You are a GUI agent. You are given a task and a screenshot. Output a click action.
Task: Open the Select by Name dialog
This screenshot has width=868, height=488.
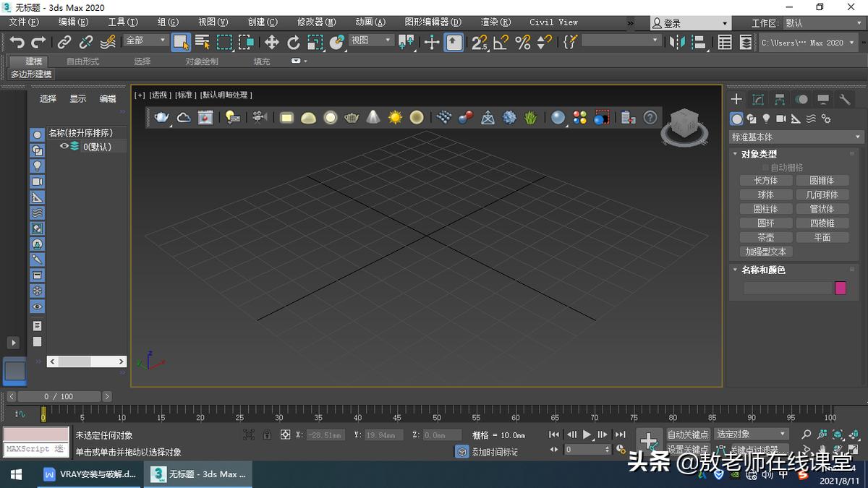tap(202, 42)
